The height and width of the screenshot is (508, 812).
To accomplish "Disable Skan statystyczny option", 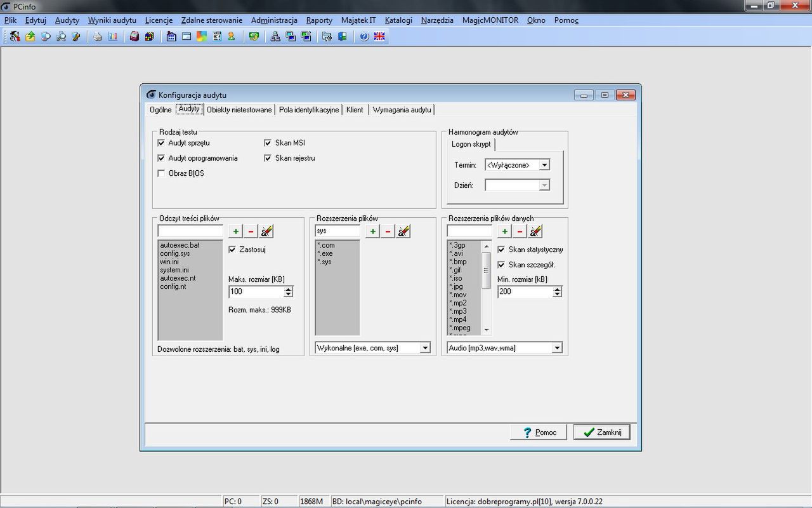I will (501, 250).
